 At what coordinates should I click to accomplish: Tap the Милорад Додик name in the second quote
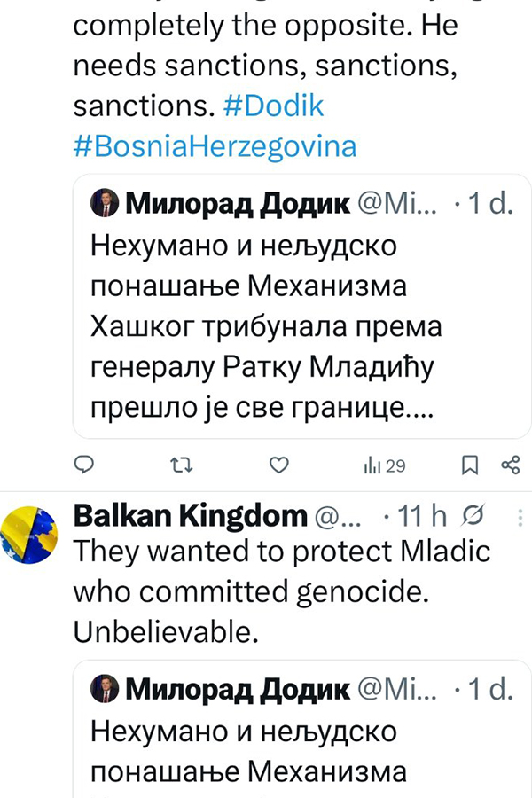[x=237, y=690]
